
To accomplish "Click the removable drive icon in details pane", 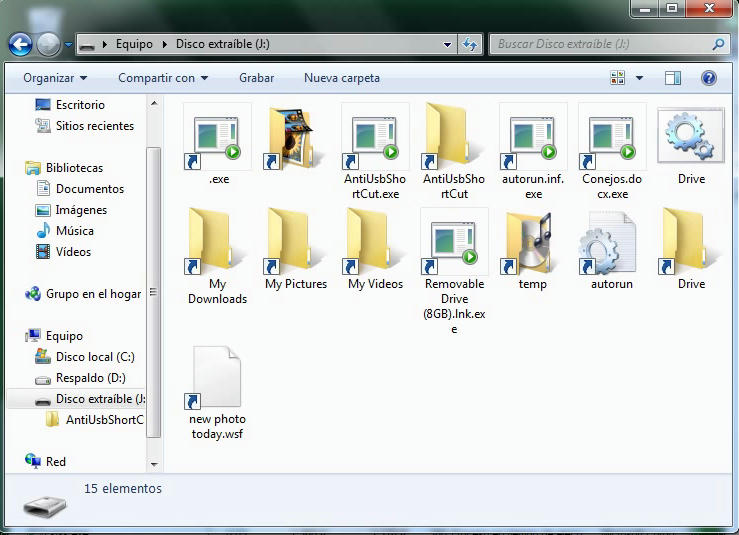I will [45, 506].
